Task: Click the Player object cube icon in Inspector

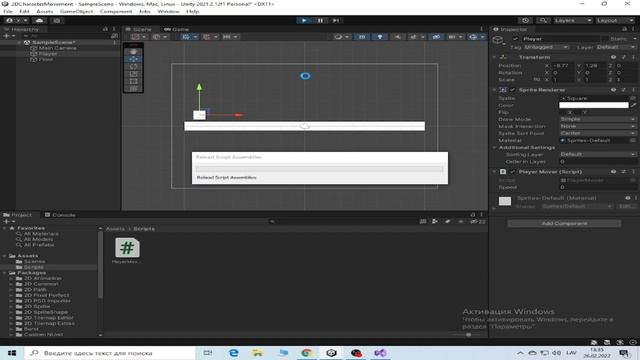Action: click(498, 40)
